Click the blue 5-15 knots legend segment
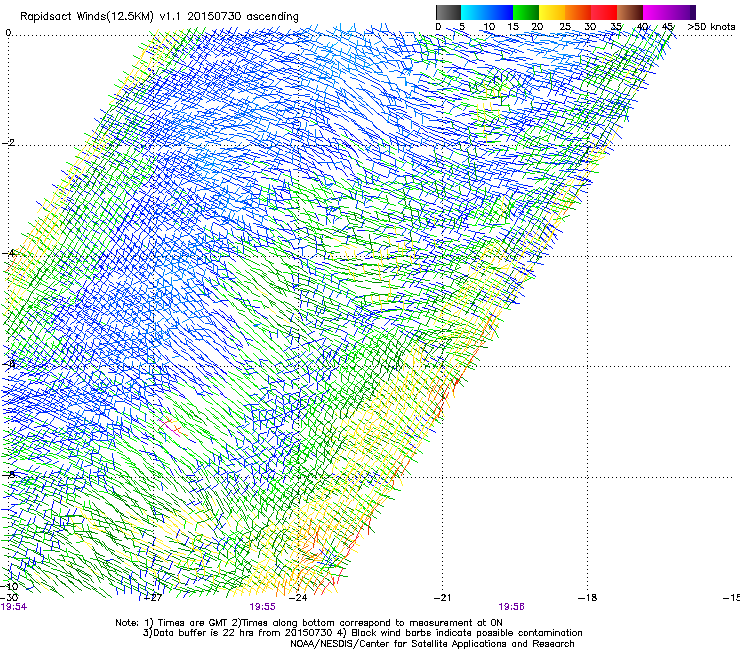This screenshot has height=650, width=740. [487, 12]
